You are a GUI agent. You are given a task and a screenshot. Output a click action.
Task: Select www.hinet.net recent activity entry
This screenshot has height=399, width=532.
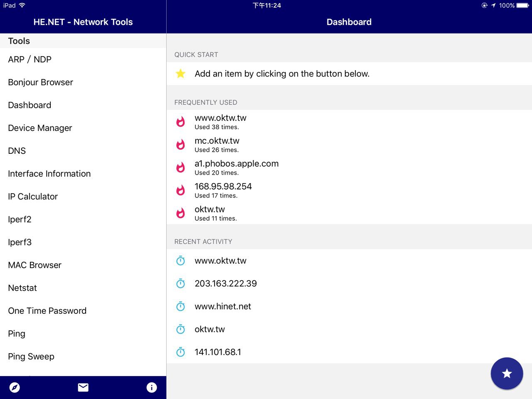[349, 306]
